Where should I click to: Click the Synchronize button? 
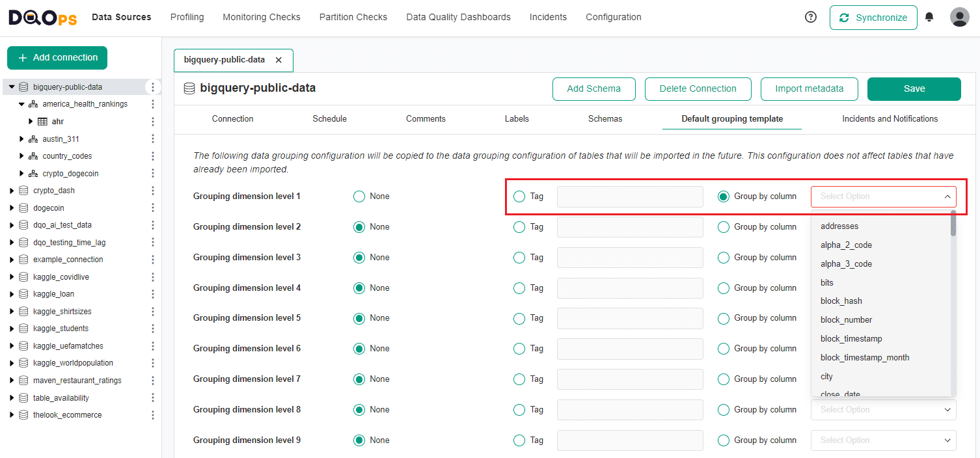pyautogui.click(x=873, y=18)
